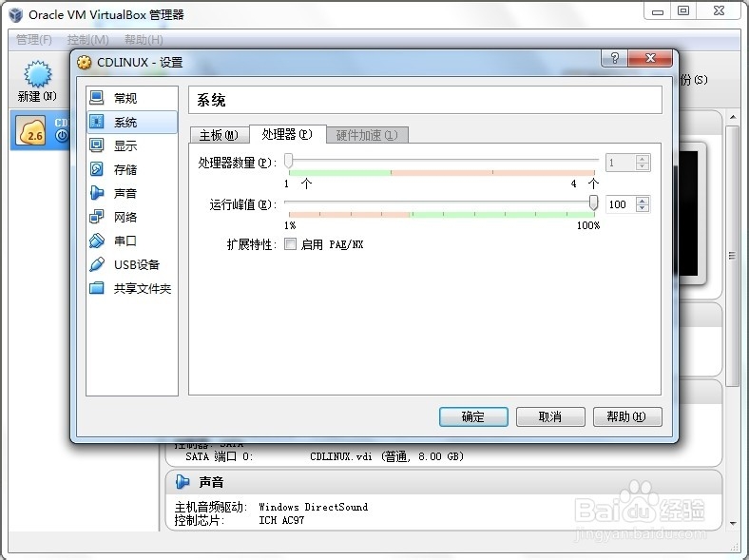
Task: Click the powered-off state icon of CDLINUX
Action: (62, 136)
